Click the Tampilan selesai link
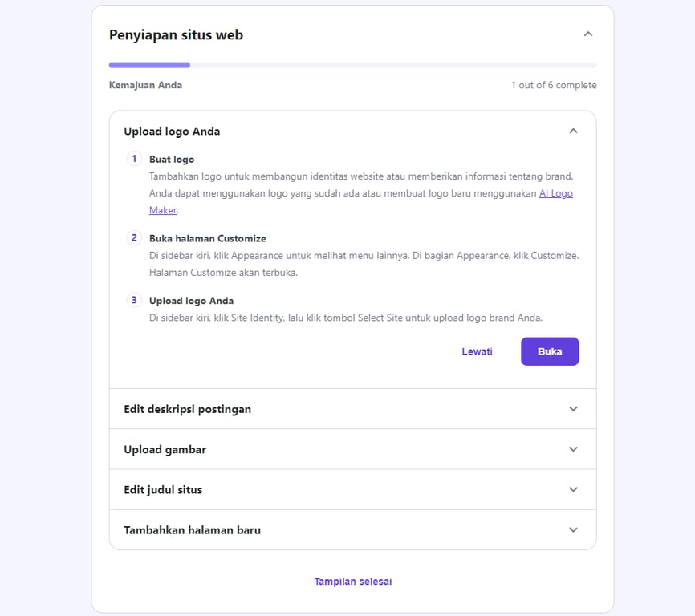 [x=352, y=582]
